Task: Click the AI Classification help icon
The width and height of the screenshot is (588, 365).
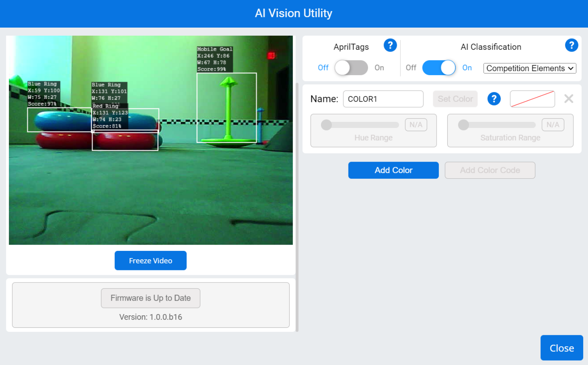Action: click(x=571, y=46)
